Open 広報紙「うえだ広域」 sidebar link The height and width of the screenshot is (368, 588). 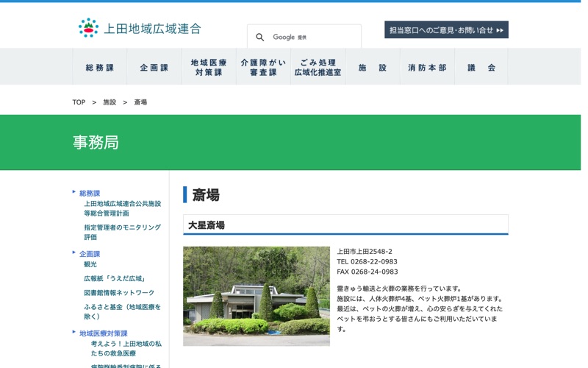[x=115, y=279]
